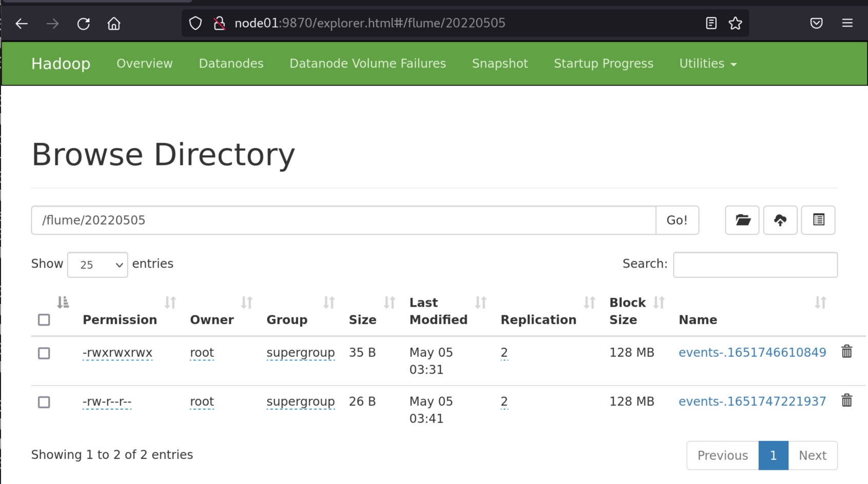Open the Datanodes page
This screenshot has width=868, height=484.
231,64
